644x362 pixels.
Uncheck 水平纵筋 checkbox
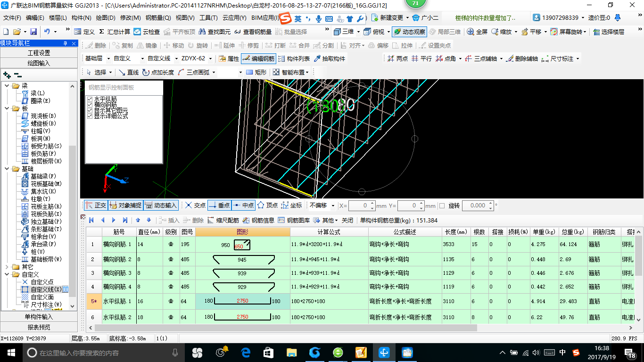pos(90,99)
